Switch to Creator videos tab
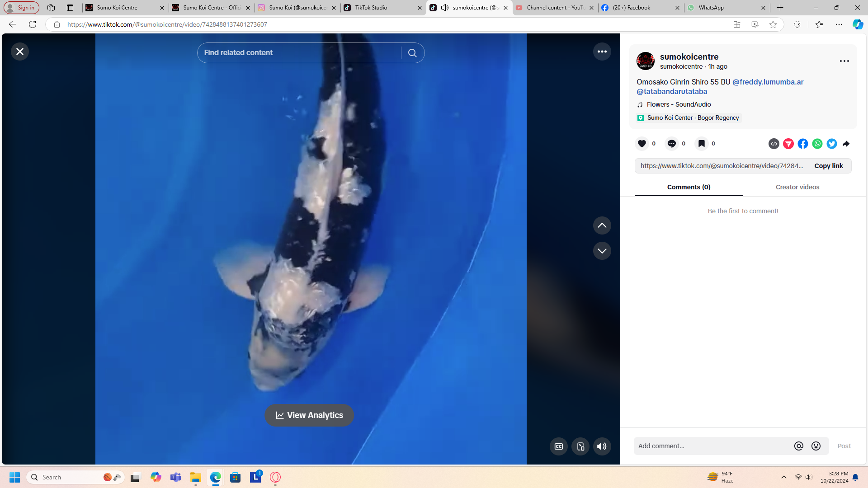This screenshot has height=488, width=868. (797, 187)
